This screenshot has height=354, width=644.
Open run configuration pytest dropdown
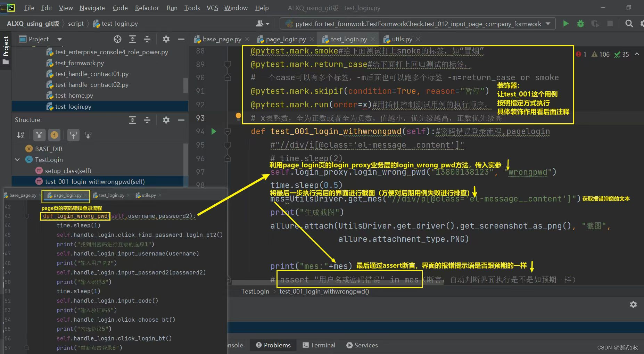(417, 24)
